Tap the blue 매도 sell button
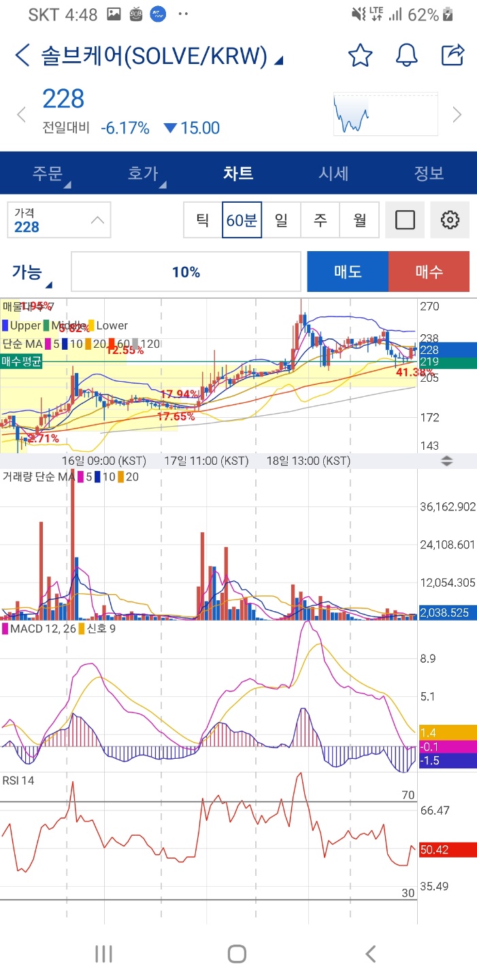This screenshot has width=477, height=980. (348, 272)
